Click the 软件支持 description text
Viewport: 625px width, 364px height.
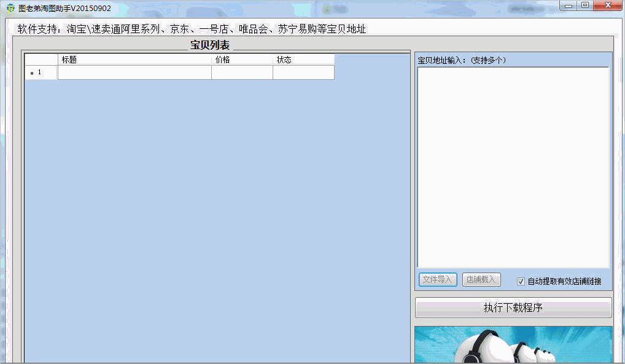tap(192, 29)
